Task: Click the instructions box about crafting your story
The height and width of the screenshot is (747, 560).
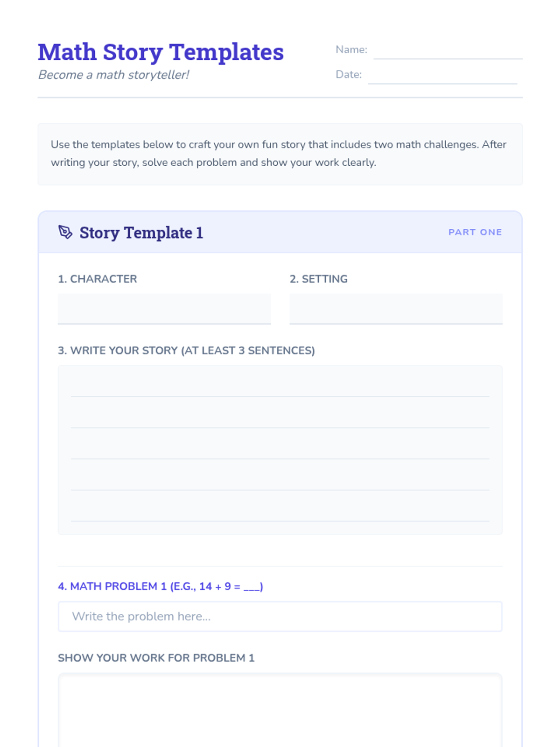Action: pyautogui.click(x=280, y=154)
